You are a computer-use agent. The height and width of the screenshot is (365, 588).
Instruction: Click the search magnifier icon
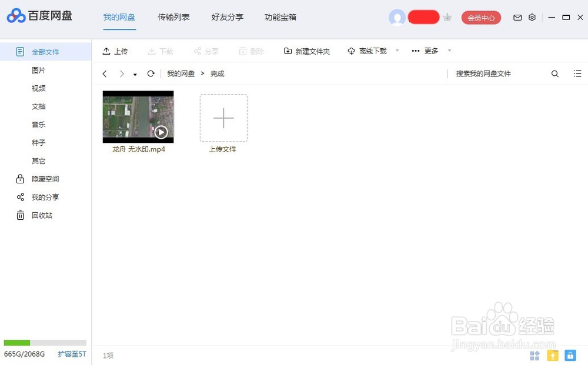pyautogui.click(x=555, y=74)
